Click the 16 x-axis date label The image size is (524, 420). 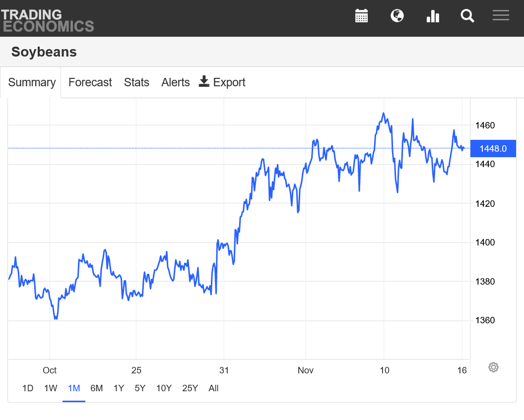462,370
